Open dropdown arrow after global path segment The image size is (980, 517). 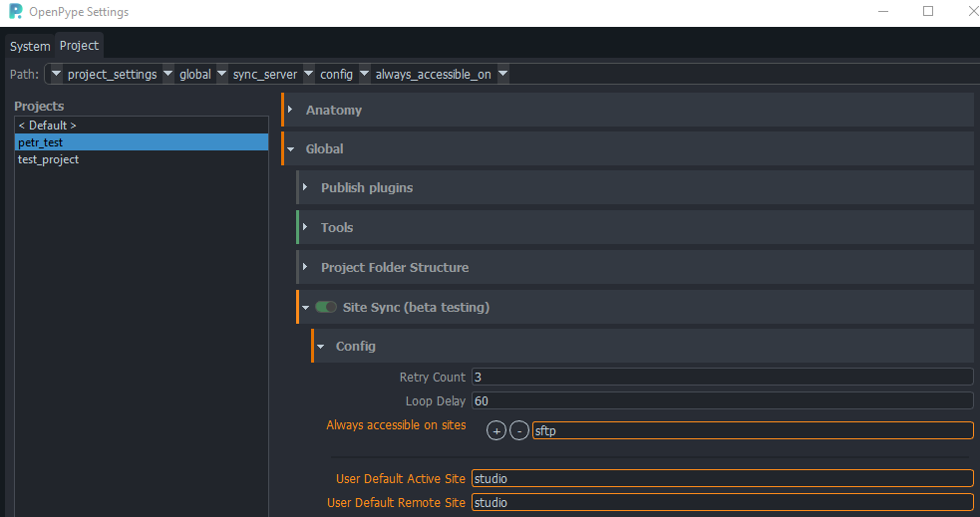221,74
